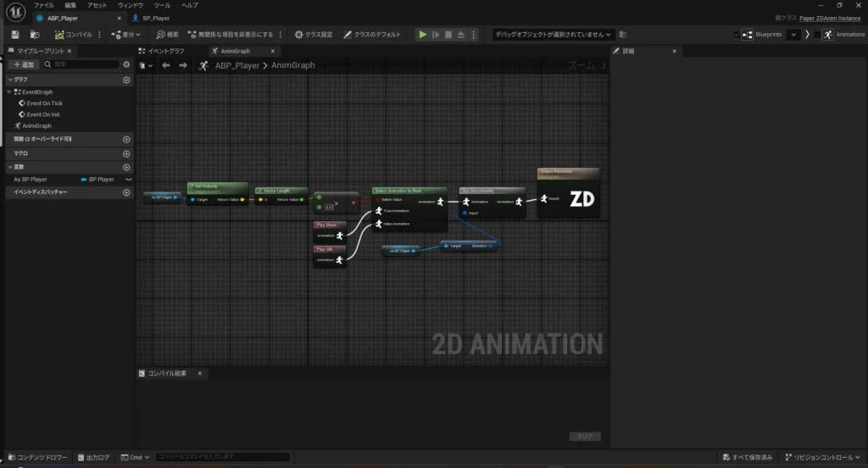This screenshot has width=868, height=468.
Task: Navigate forward in graph history
Action: click(183, 65)
